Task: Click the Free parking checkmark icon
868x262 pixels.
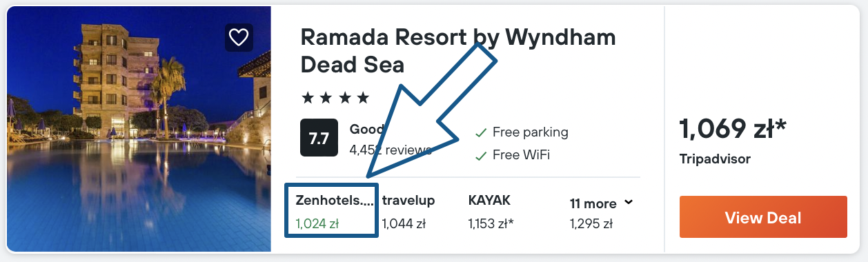Action: tap(481, 132)
